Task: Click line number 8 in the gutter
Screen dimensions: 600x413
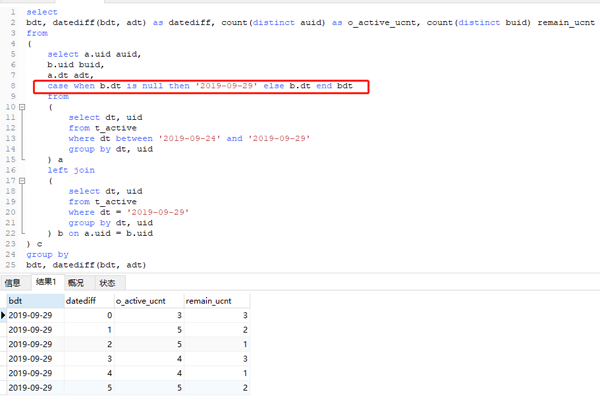Action: 8,86
